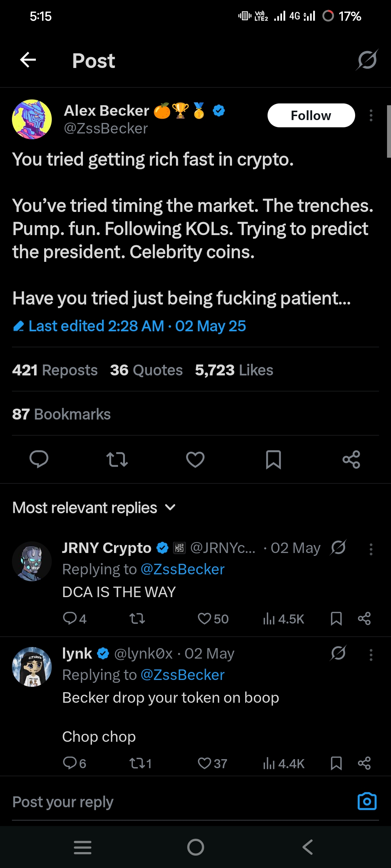This screenshot has width=391, height=868.
Task: Share the main post via the share icon
Action: (351, 459)
